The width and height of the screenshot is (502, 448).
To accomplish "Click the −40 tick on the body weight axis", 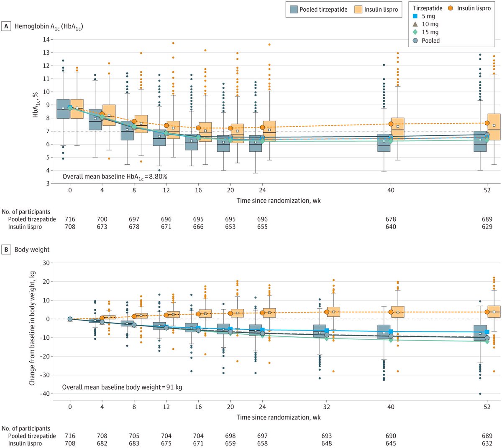I will (x=44, y=394).
